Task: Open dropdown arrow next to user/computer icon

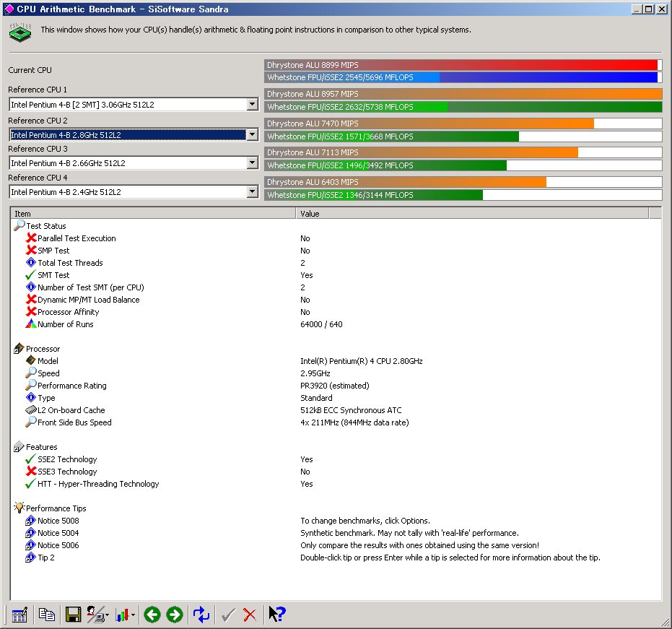Action: pyautogui.click(x=107, y=615)
